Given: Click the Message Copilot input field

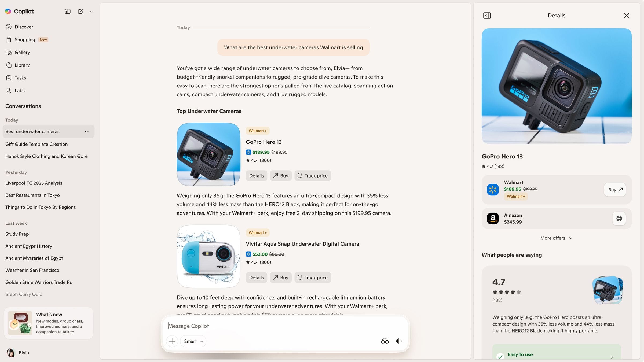Looking at the screenshot, I should [x=285, y=326].
